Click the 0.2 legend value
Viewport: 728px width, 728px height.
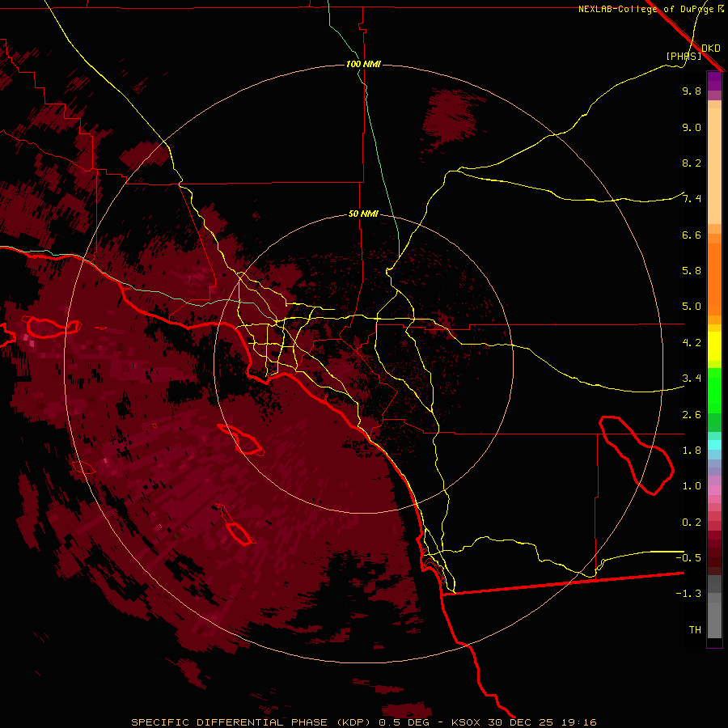[692, 523]
